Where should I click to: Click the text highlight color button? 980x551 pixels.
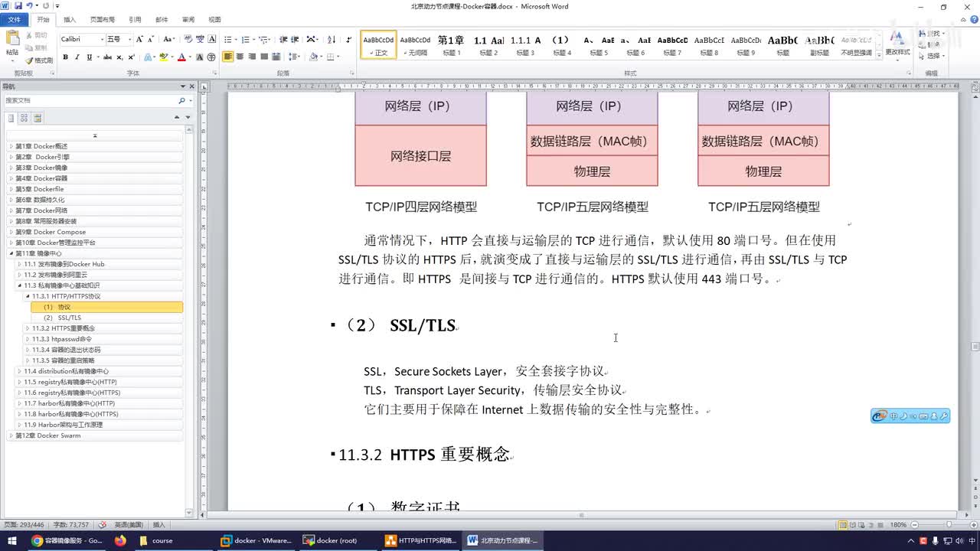164,57
